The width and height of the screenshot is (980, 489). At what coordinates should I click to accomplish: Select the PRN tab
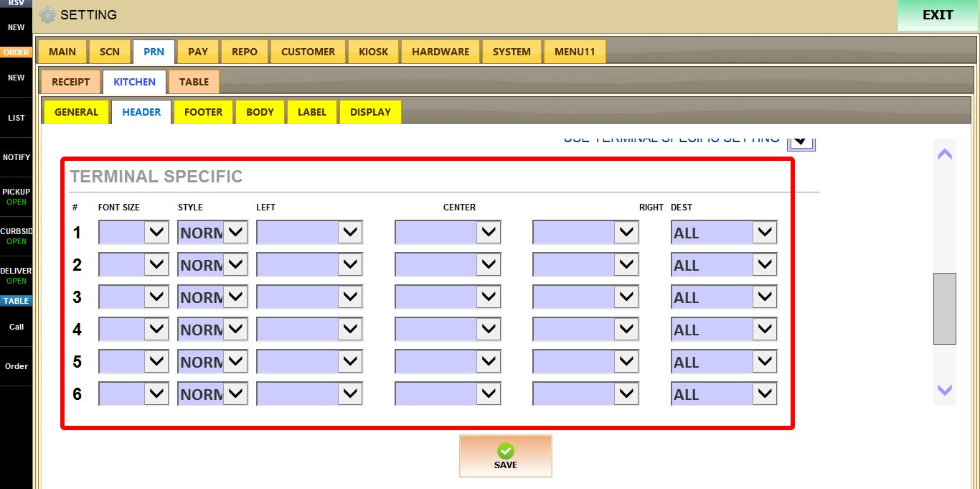point(154,52)
